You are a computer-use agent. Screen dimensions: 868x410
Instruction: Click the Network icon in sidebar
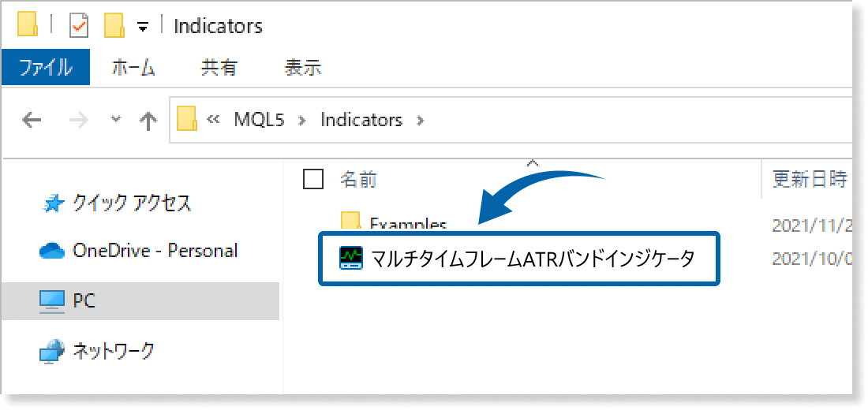point(53,352)
